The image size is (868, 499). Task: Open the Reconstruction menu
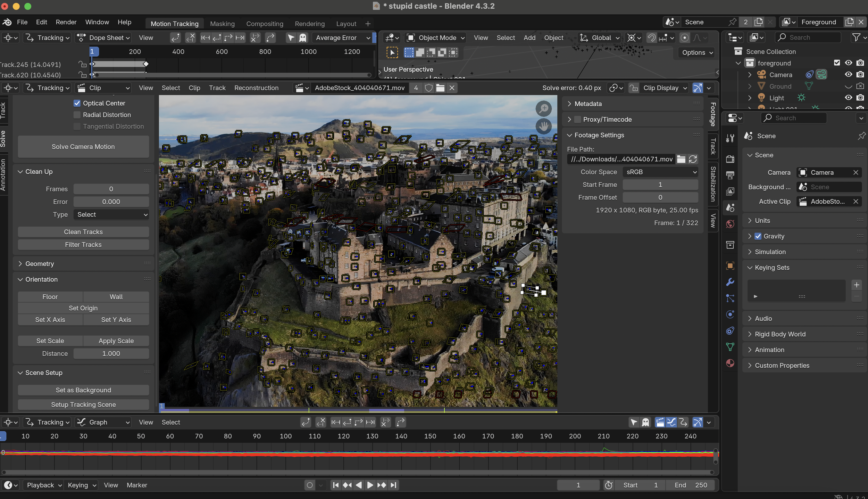pos(256,88)
